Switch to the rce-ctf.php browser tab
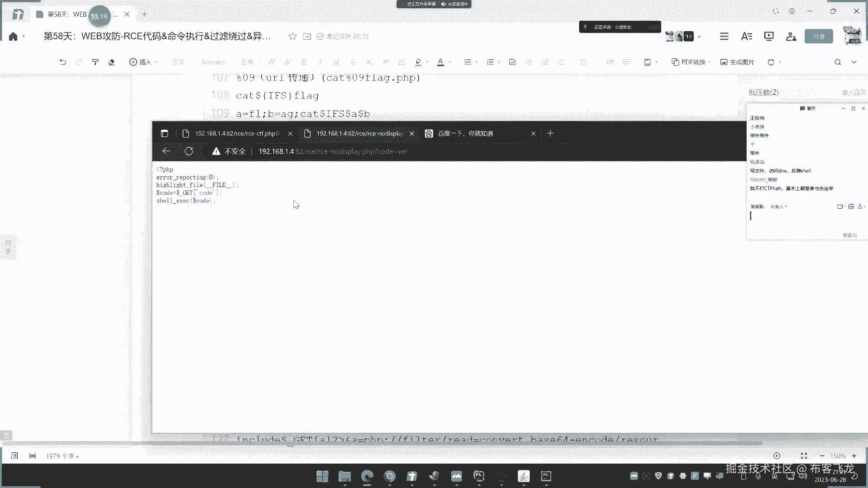 click(x=237, y=133)
